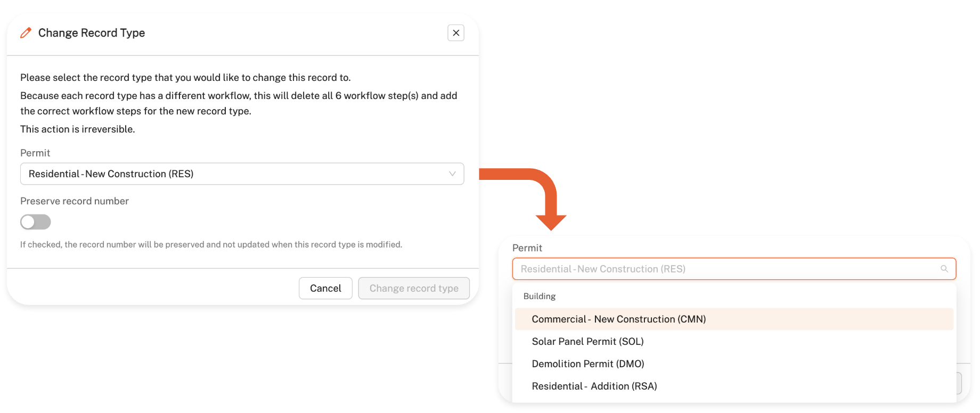The width and height of the screenshot is (980, 413).
Task: Click the Preserve record number label
Action: pos(75,201)
